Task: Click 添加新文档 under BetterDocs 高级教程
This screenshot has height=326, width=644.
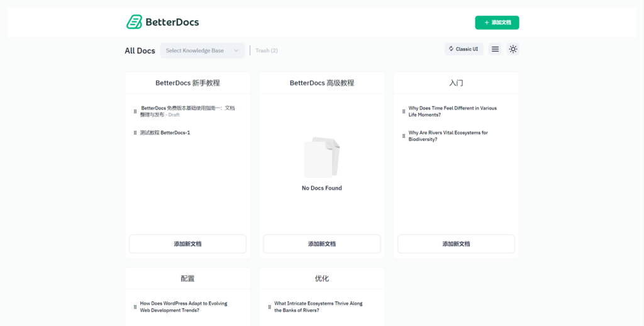Action: [x=322, y=244]
